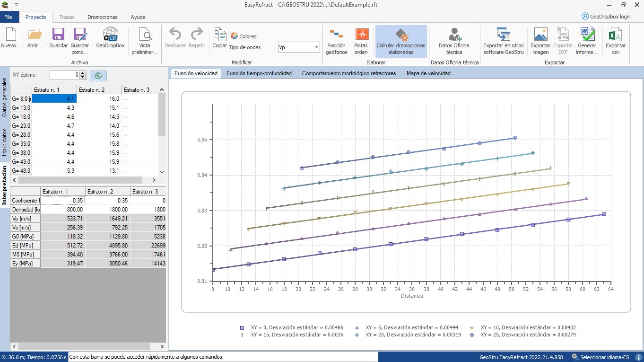Open Generar informe tool
The image size is (644, 362).
coord(587,41)
